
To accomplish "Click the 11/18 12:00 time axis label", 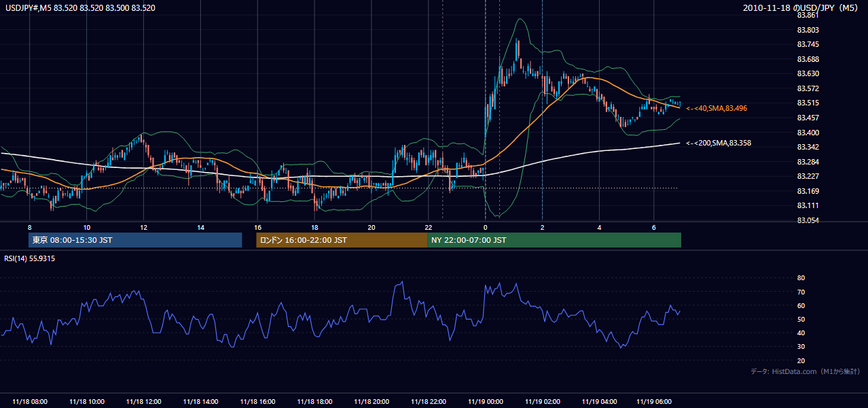I will pos(143,402).
